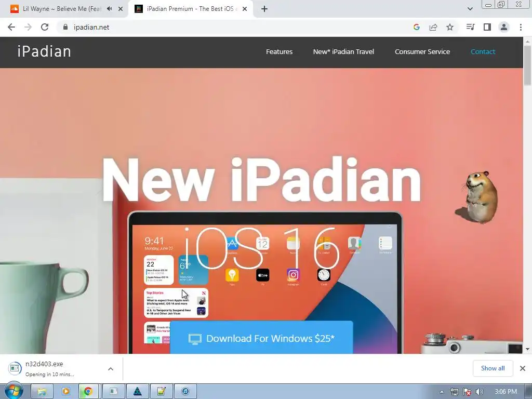Open the media control icon in toolbar
Screen dimensions: 532x399
[x=470, y=27]
